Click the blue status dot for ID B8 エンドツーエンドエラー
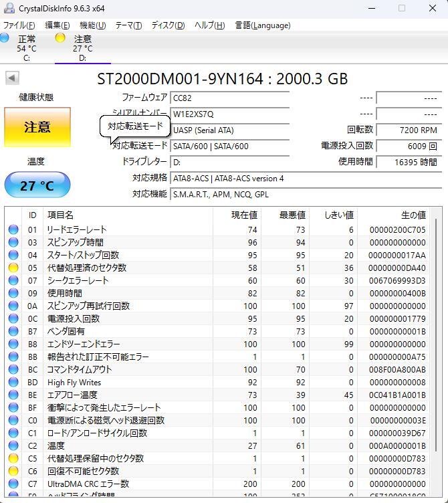Image resolution: width=448 pixels, height=503 pixels. point(13,344)
